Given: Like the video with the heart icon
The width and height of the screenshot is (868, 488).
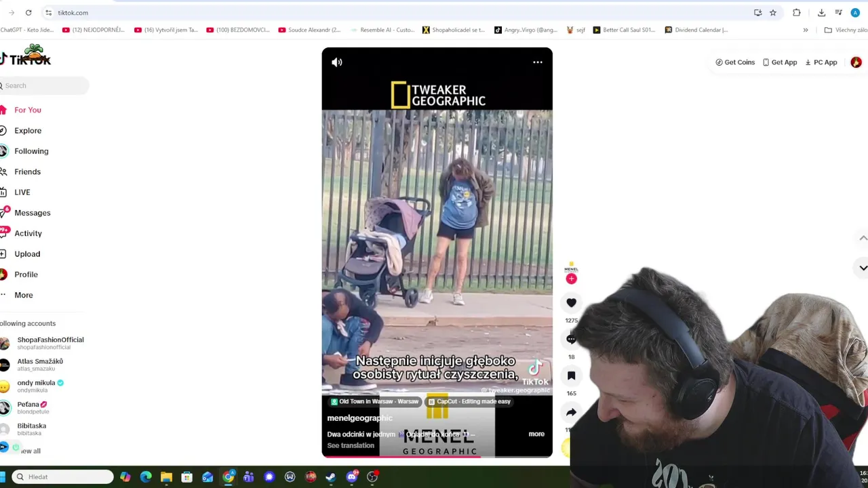Looking at the screenshot, I should click(571, 303).
